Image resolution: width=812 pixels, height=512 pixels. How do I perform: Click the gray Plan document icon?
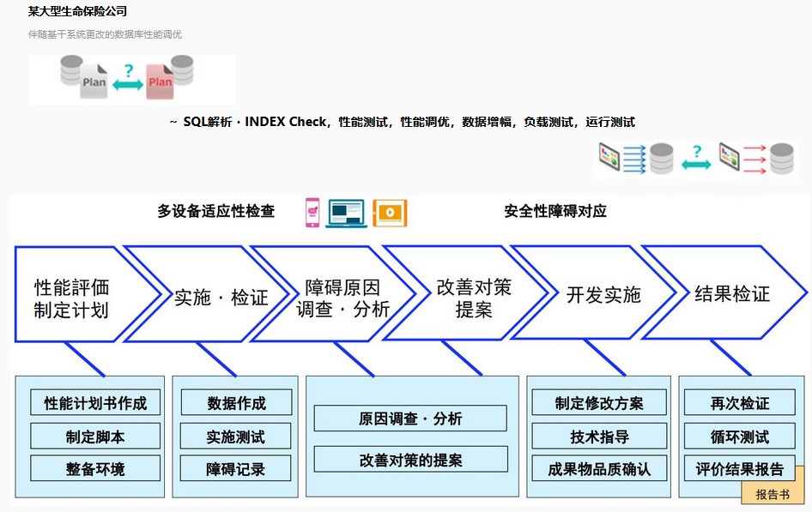94,82
